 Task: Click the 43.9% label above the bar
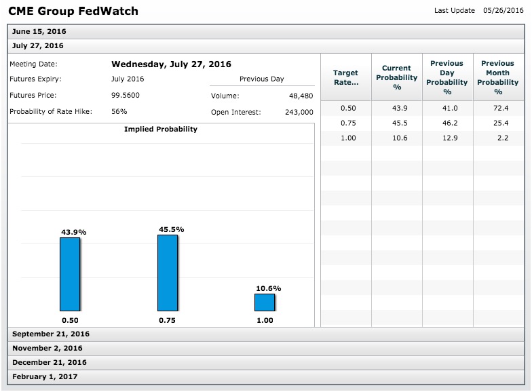(73, 232)
